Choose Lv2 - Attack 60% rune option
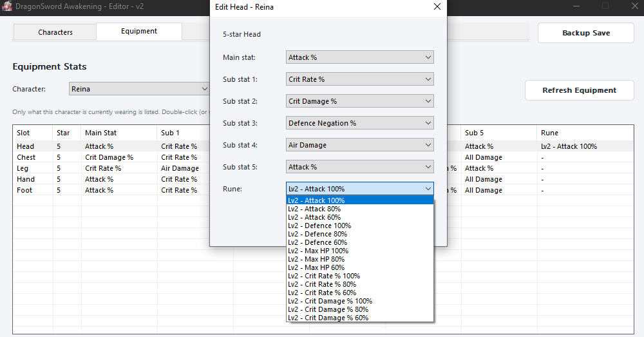 [360, 217]
